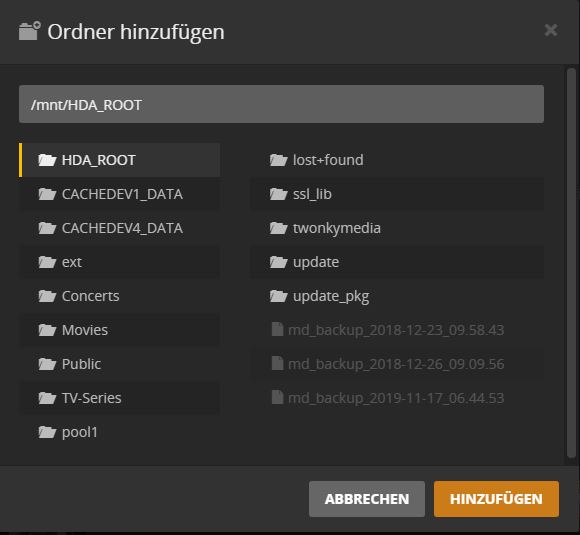Select the TV-Series folder name
Screen dimensions: 580x535
92,398
